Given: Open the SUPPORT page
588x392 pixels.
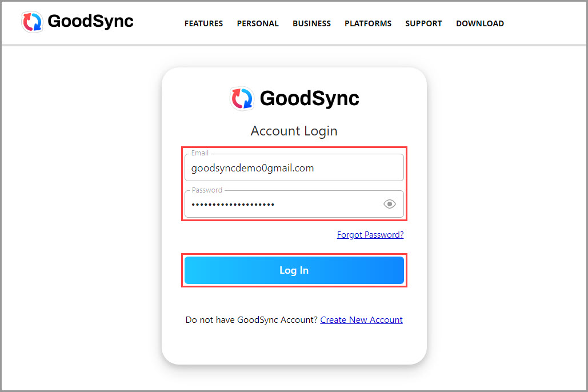Looking at the screenshot, I should [x=423, y=23].
